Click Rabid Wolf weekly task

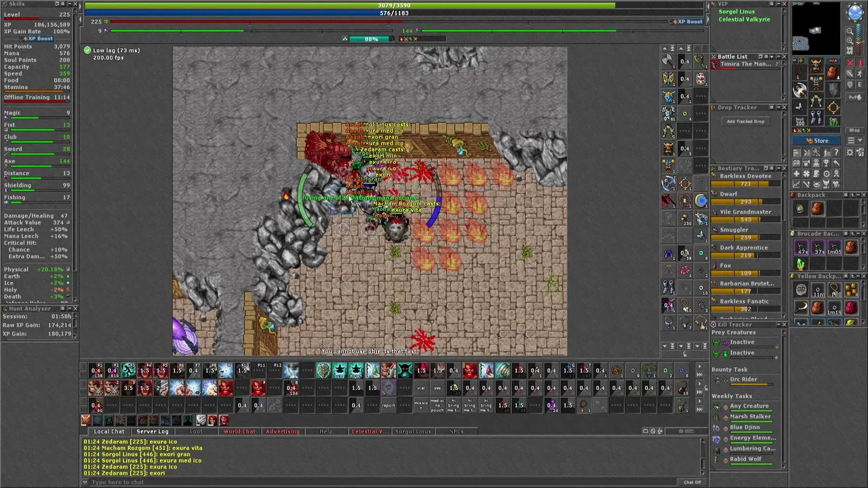[x=745, y=460]
